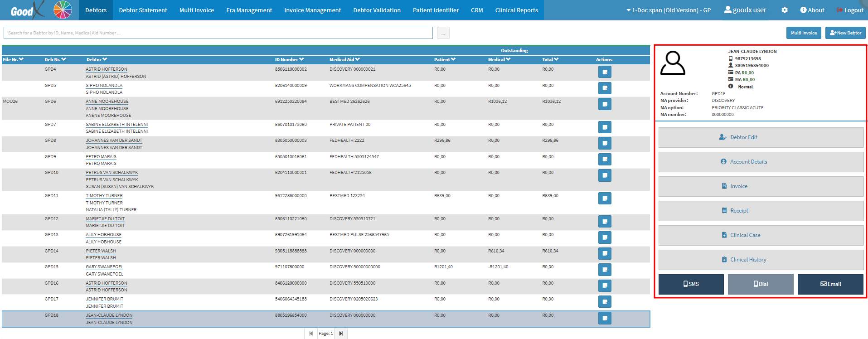
Task: Sort by ID Number column
Action: tap(289, 59)
